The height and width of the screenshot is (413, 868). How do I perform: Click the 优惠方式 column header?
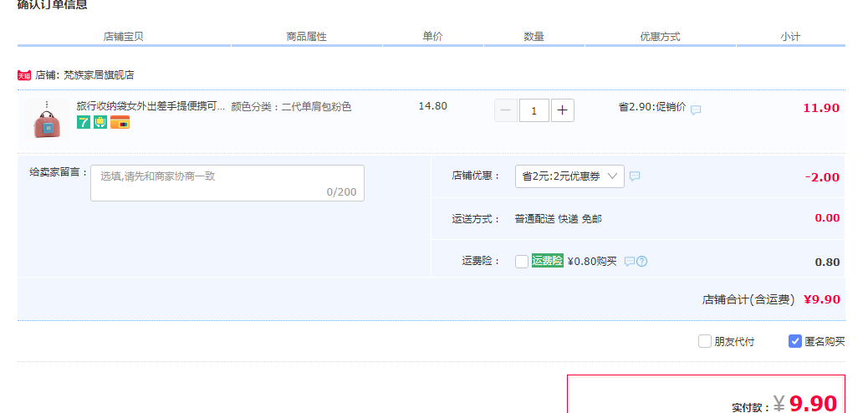661,37
